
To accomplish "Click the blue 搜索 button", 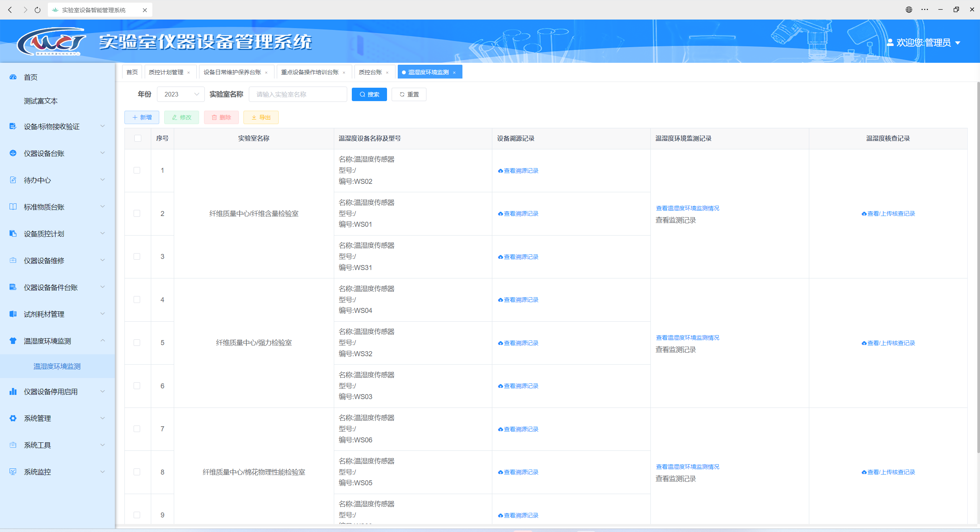I will point(369,94).
